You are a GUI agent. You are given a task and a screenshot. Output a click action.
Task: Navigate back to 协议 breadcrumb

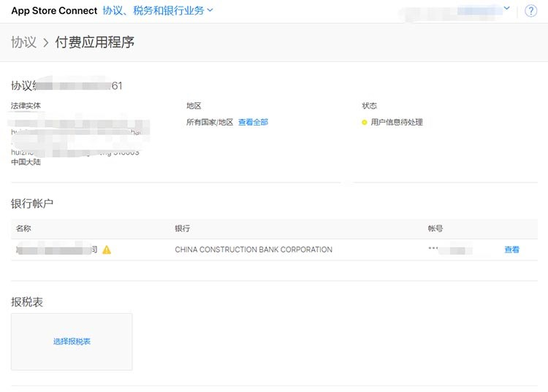tap(24, 42)
